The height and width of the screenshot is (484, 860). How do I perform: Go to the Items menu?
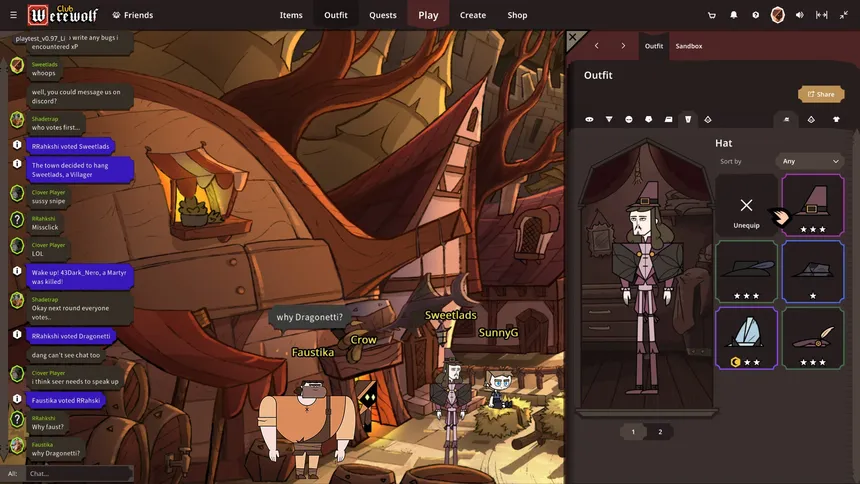coord(291,15)
